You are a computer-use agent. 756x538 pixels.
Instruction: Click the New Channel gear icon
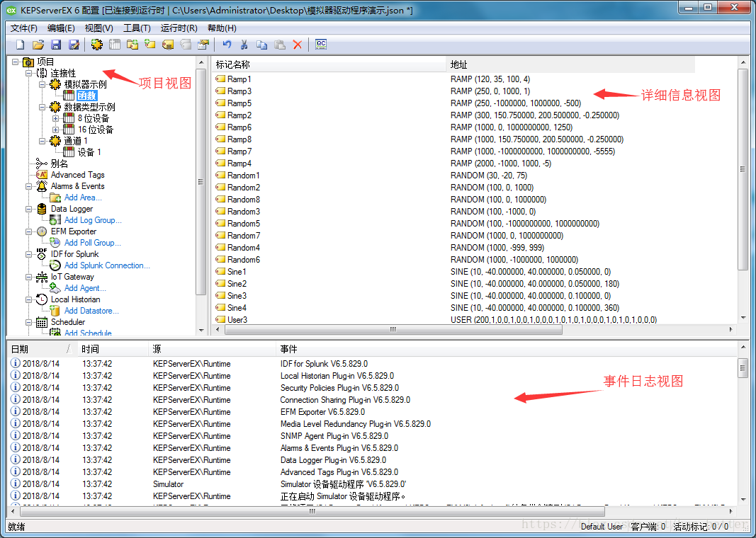point(97,45)
